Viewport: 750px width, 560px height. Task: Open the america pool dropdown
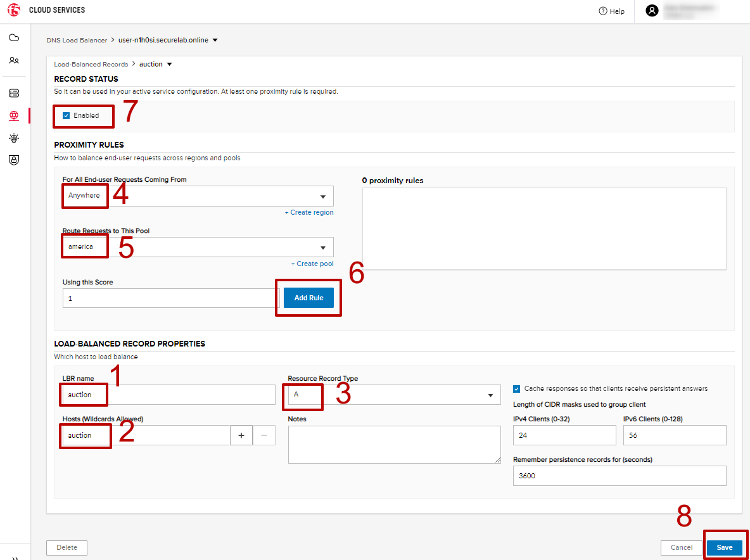pyautogui.click(x=198, y=247)
